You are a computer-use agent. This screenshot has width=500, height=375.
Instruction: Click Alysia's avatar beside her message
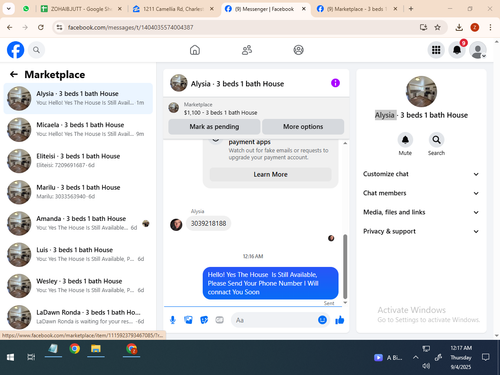coord(176,224)
